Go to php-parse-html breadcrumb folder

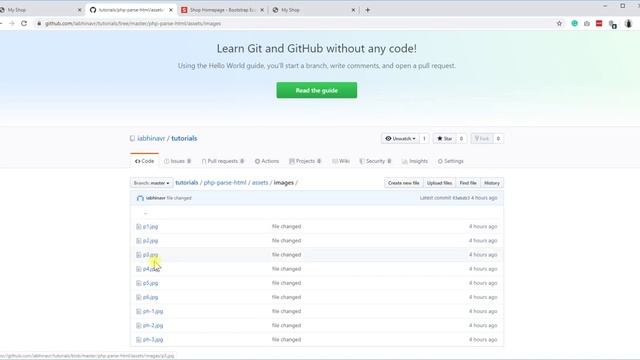(x=225, y=182)
